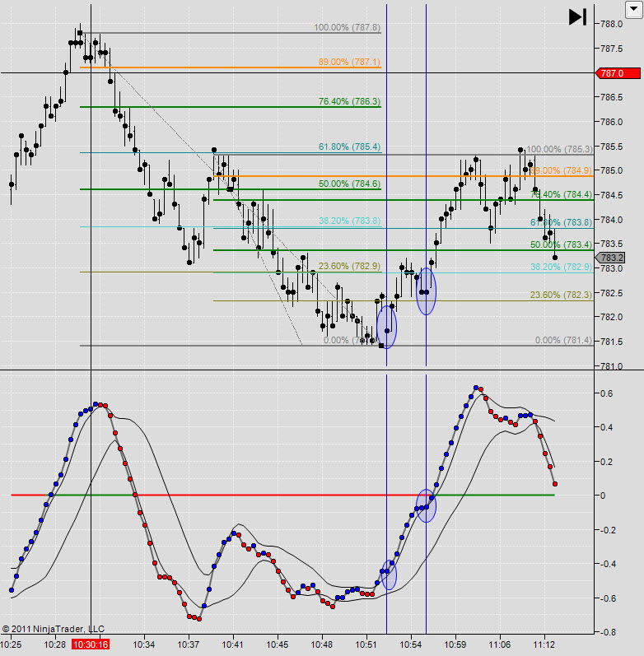Click the 10:54 time axis label
The height and width of the screenshot is (656, 644).
[410, 644]
